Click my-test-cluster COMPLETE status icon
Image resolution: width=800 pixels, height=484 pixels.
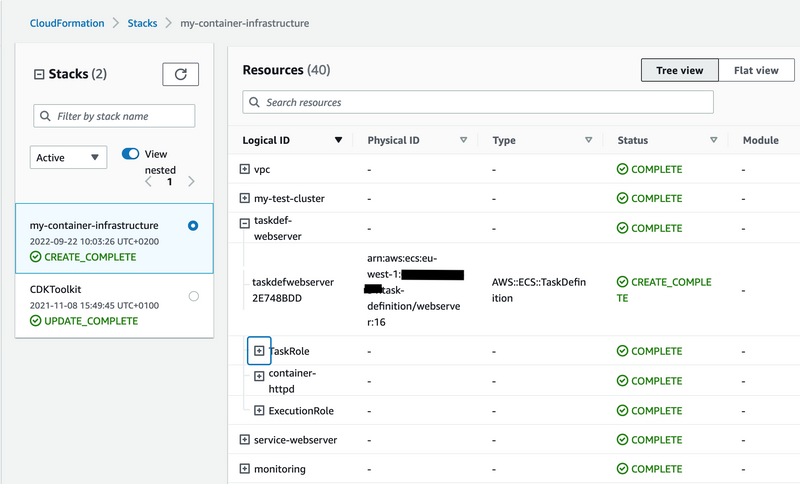622,198
